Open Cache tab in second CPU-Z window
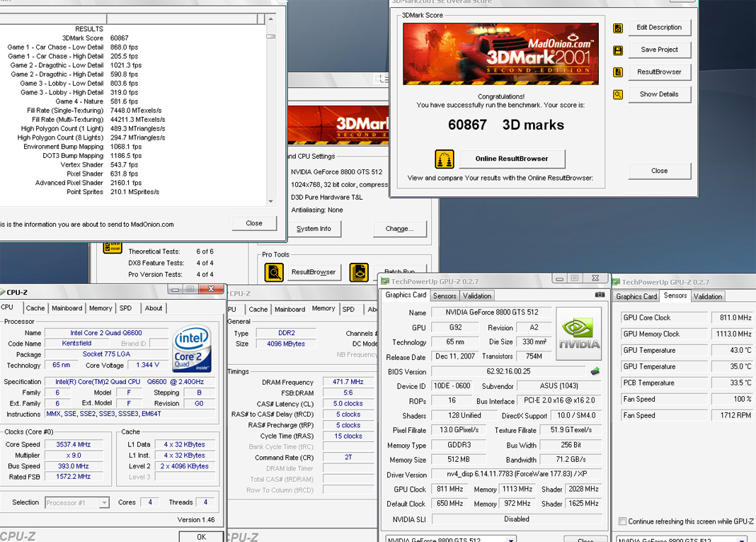 pos(258,310)
